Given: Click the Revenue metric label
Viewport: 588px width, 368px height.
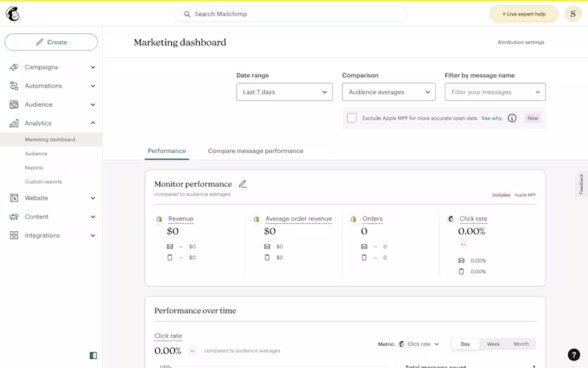Looking at the screenshot, I should (181, 219).
